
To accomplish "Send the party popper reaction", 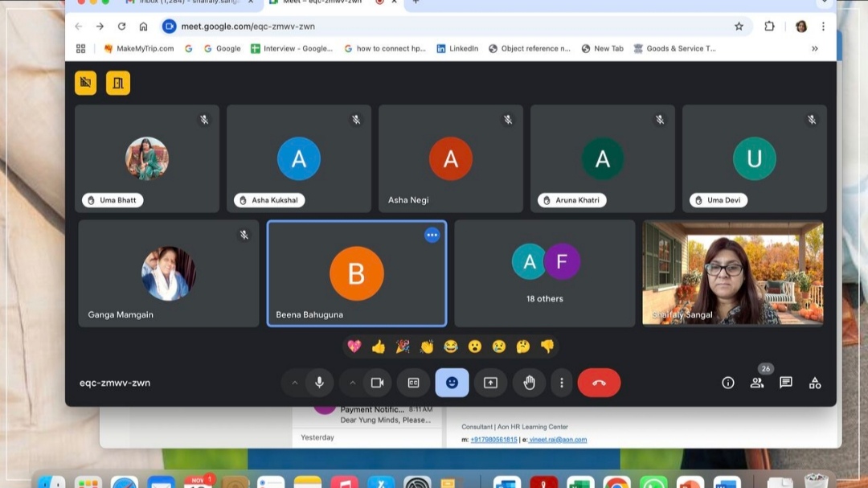I will click(x=403, y=347).
